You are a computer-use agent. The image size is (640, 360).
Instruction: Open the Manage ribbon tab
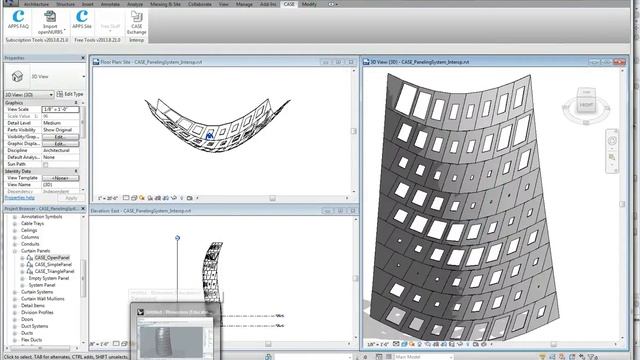coord(244,4)
